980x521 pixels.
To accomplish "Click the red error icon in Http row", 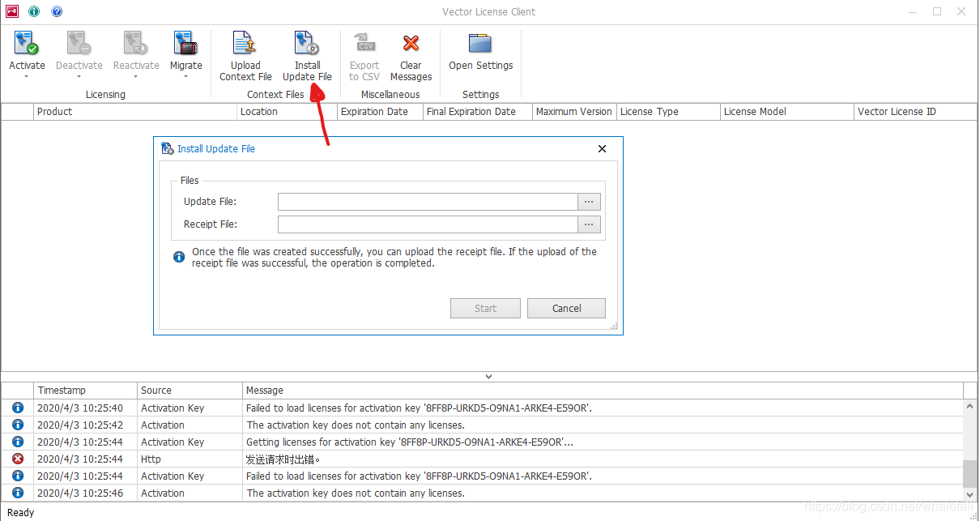I will click(x=18, y=459).
